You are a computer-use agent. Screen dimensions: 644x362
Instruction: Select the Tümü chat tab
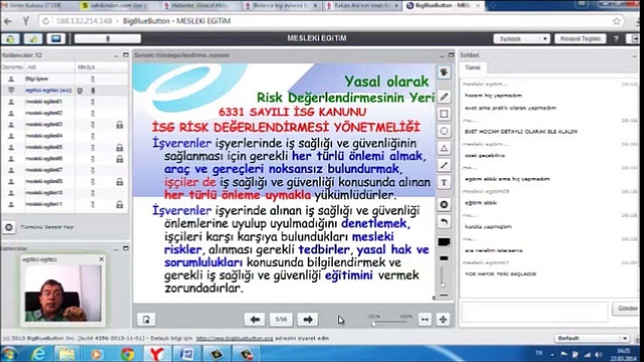472,68
